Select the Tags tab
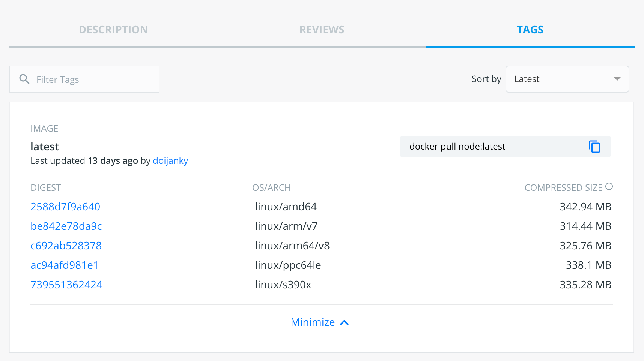This screenshot has width=644, height=361. 530,30
